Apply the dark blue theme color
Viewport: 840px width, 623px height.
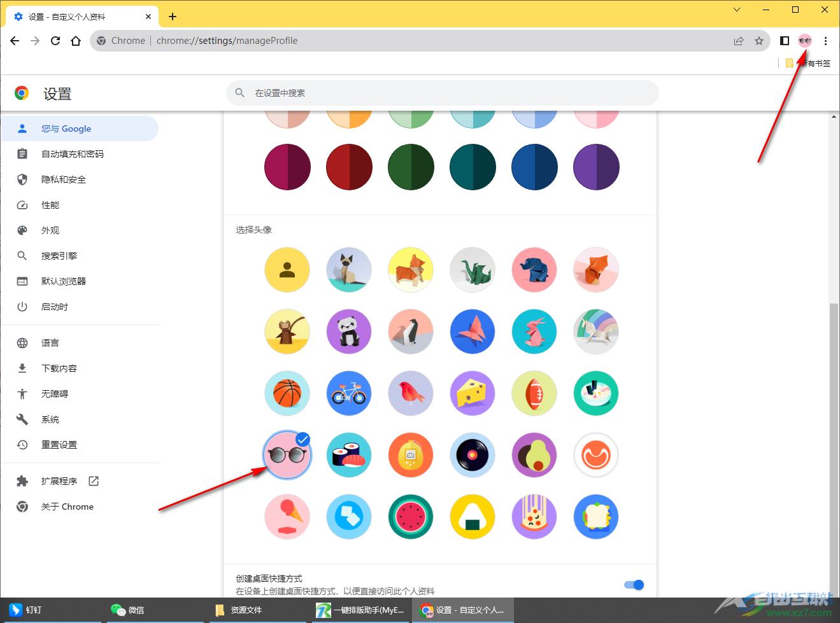pyautogui.click(x=534, y=167)
